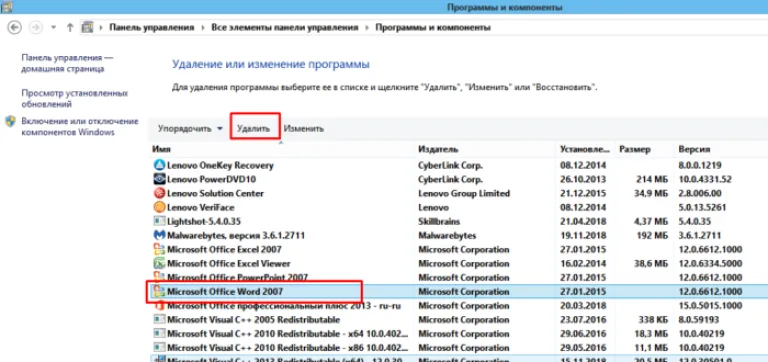Viewport: 768px width, 362px height.
Task: Select 'Malwarebytes, версия 3.6.1.2711' entry
Action: (x=236, y=235)
